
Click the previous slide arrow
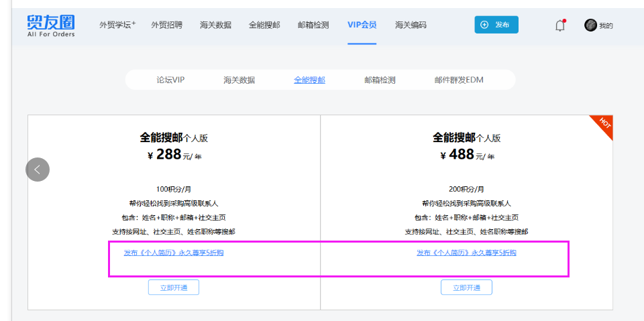coord(38,169)
